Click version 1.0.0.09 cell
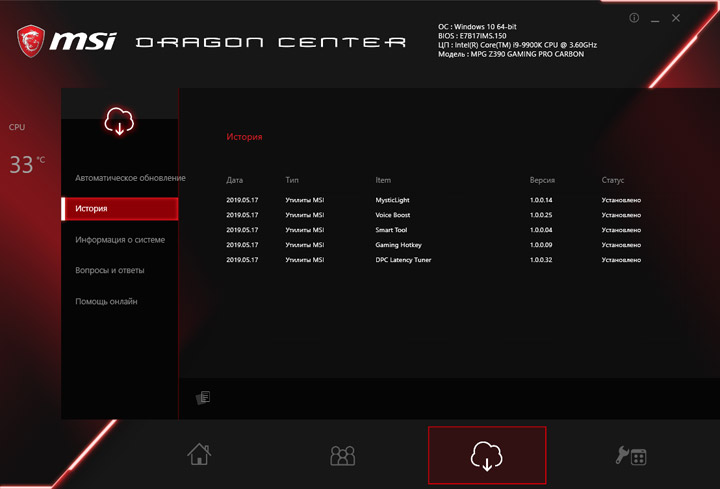Viewport: 720px width, 489px height. click(x=541, y=245)
